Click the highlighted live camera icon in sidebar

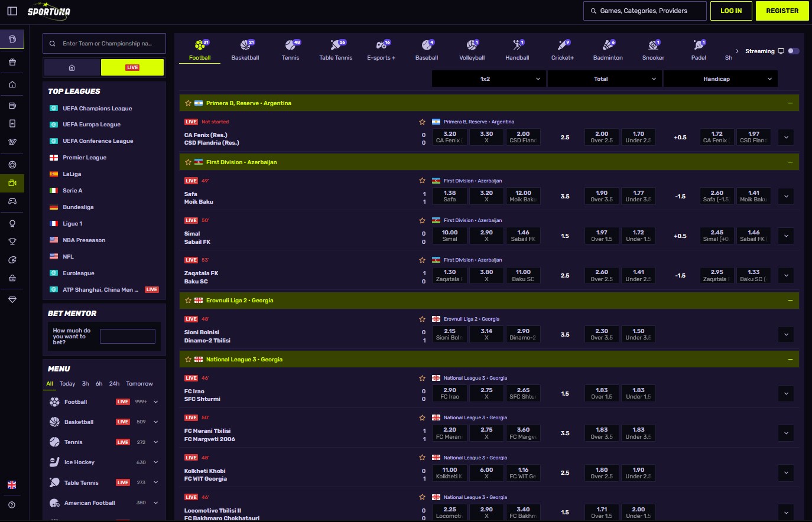(x=12, y=183)
